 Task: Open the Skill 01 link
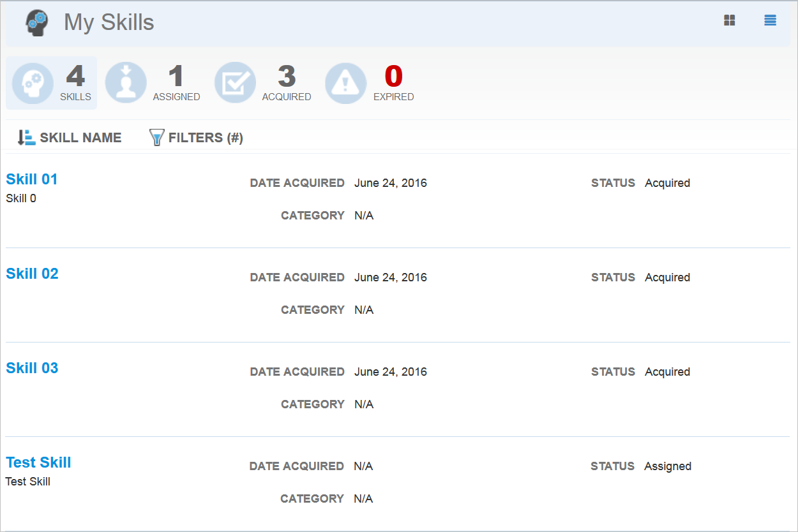32,179
